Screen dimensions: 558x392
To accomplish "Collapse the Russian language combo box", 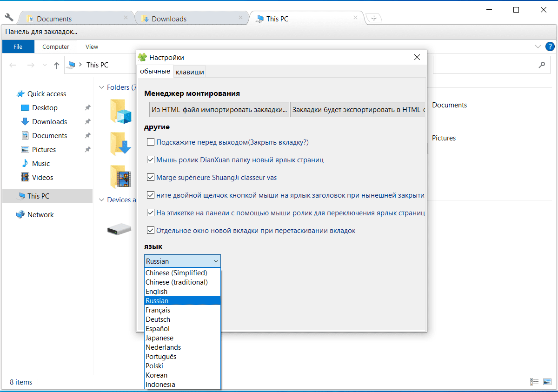I will point(182,261).
